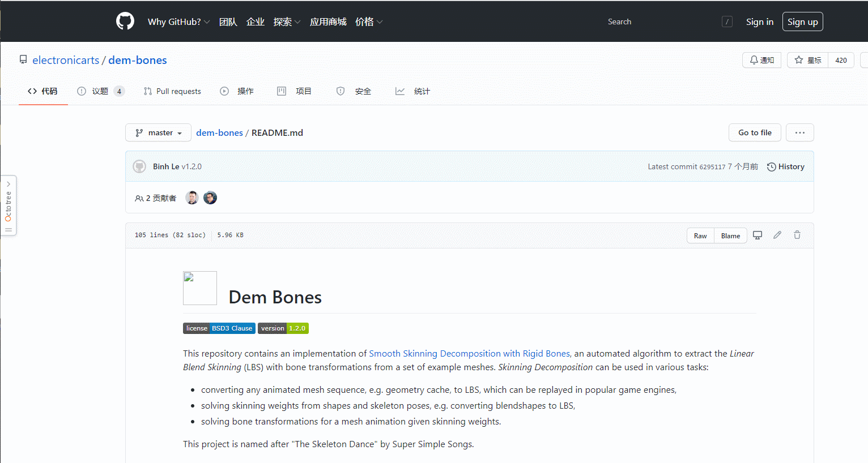Click the license BSD3 Clause badge
This screenshot has width=868, height=463.
pos(219,328)
